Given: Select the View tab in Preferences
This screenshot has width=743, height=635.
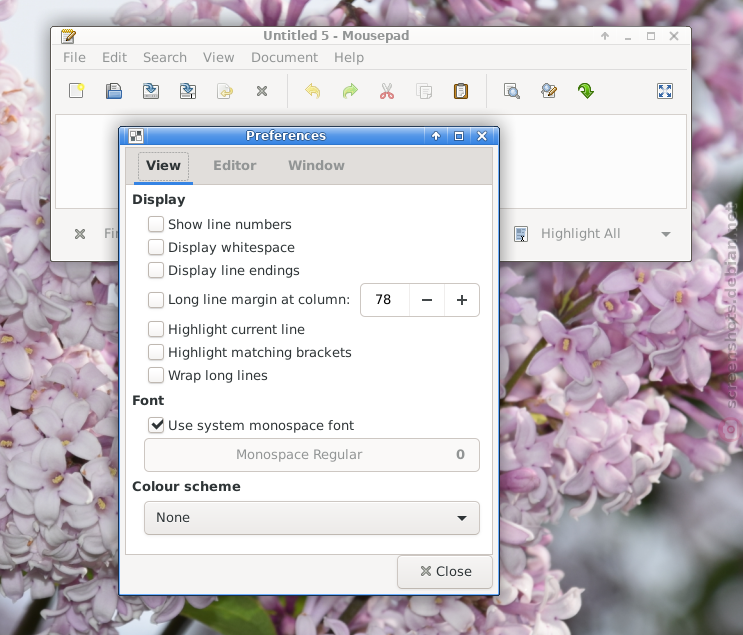Looking at the screenshot, I should 163,165.
